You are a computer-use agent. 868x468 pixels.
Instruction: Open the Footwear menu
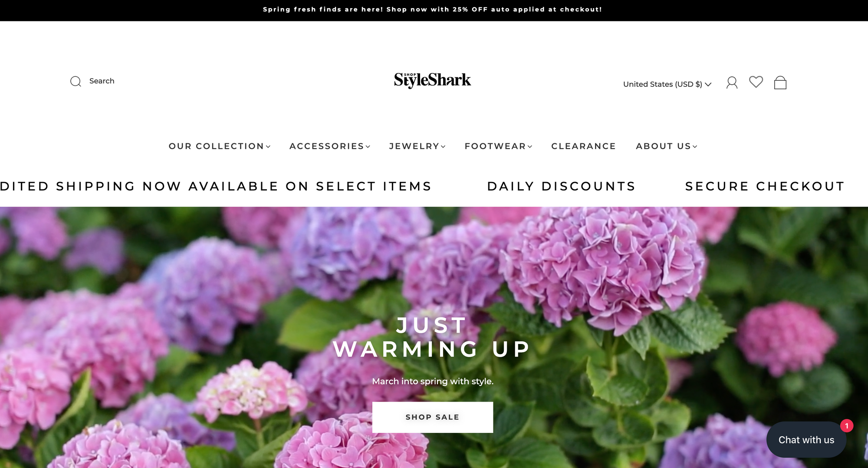(498, 146)
